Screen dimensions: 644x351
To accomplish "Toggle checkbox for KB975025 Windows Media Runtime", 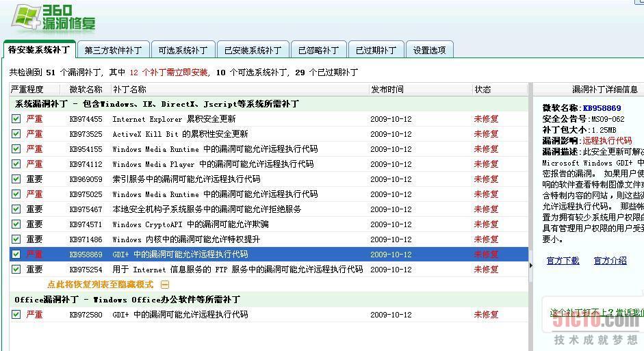I will click(x=16, y=194).
